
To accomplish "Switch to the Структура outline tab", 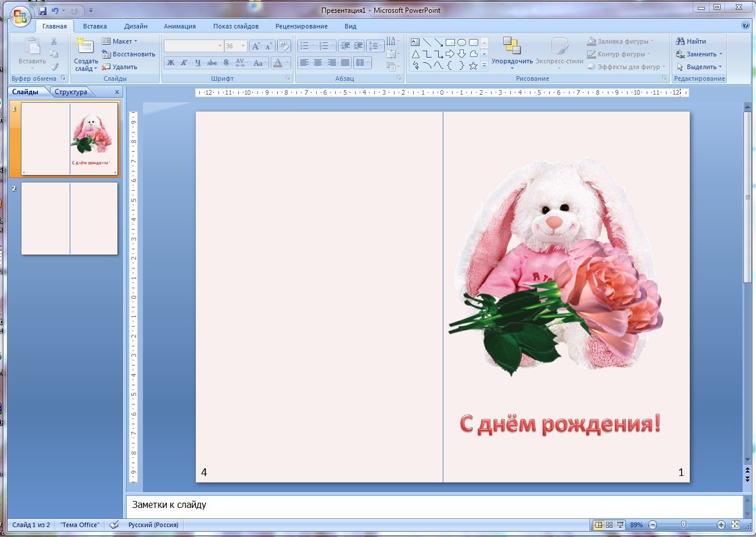I will pyautogui.click(x=71, y=92).
